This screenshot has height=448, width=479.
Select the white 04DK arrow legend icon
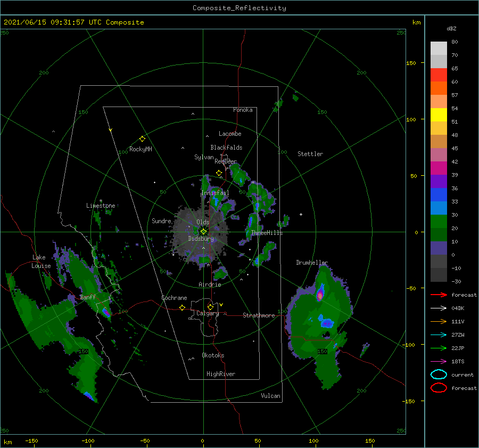pos(439,308)
